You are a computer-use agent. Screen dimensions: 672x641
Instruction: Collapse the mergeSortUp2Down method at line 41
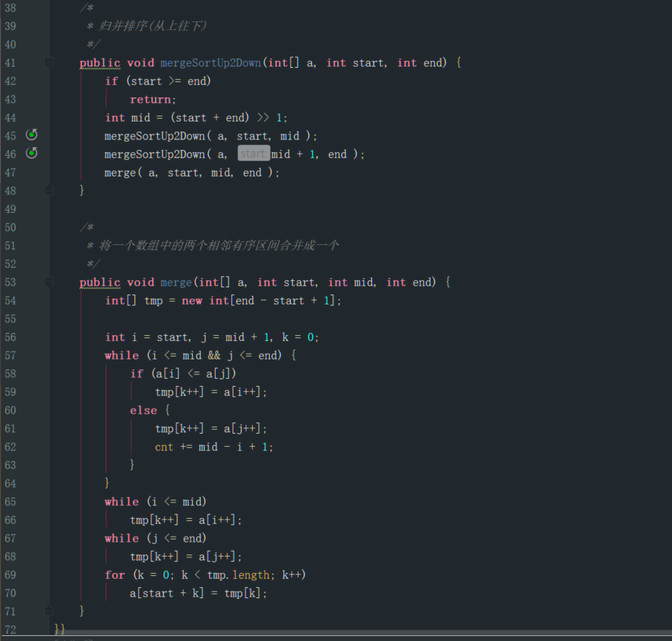pyautogui.click(x=49, y=63)
